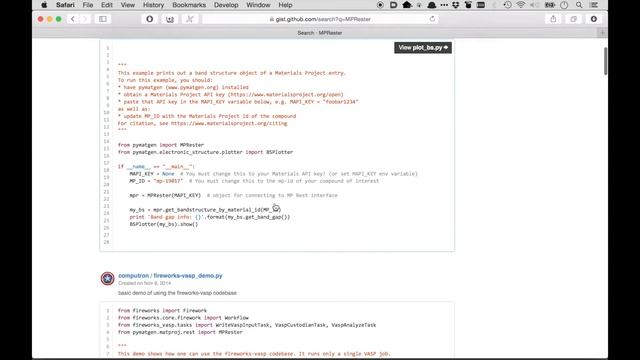640x360 pixels.
Task: Click 'basic demo of using the fireworks-vasp codebase' description
Action: point(177,293)
